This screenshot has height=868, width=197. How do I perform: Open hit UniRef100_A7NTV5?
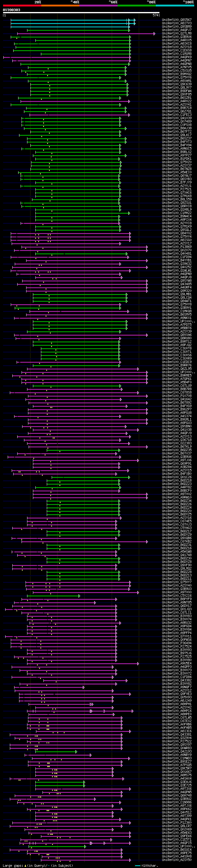(x=177, y=67)
